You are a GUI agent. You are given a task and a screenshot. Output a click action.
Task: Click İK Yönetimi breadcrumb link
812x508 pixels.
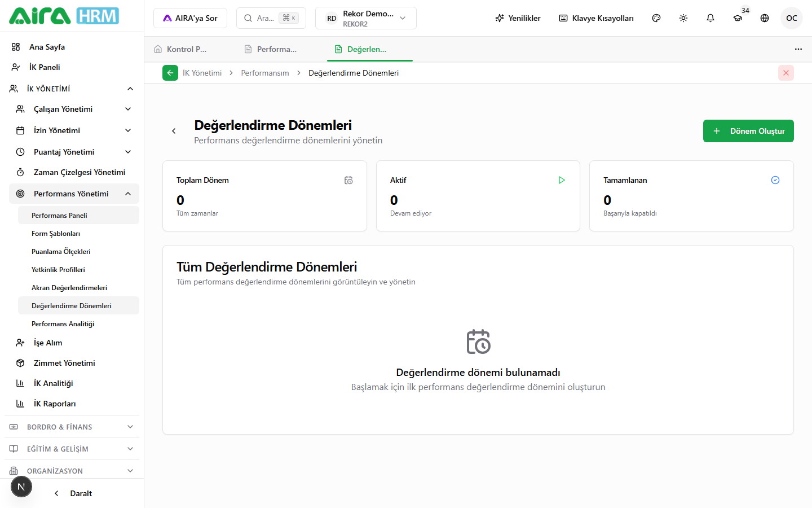pyautogui.click(x=202, y=73)
